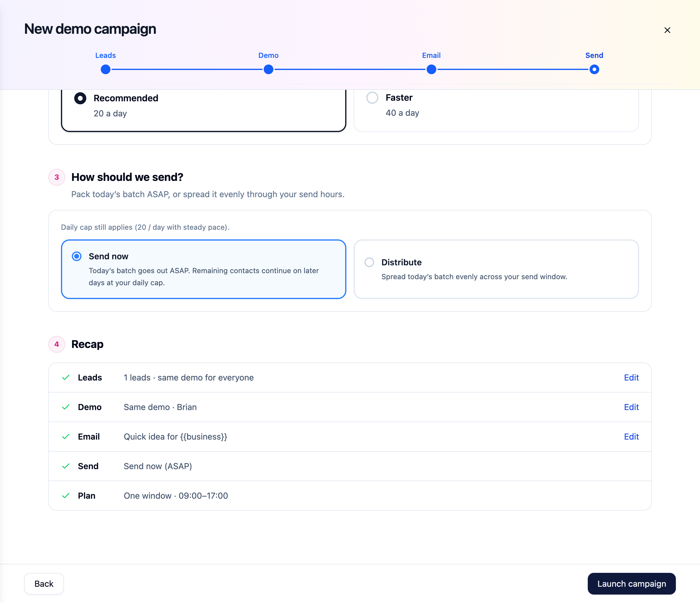Image resolution: width=700 pixels, height=603 pixels.
Task: Click the 'Daily cap still applies' note
Action: (145, 227)
